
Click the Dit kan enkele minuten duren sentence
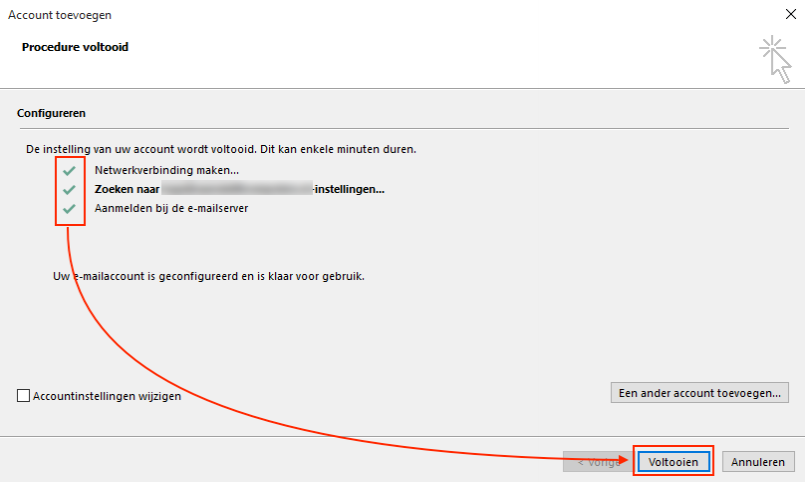(338, 149)
